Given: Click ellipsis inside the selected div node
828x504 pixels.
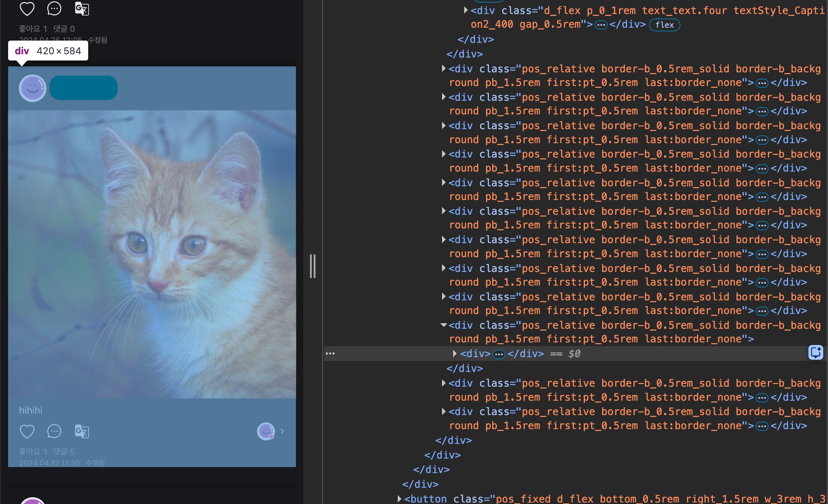Looking at the screenshot, I should pyautogui.click(x=499, y=354).
